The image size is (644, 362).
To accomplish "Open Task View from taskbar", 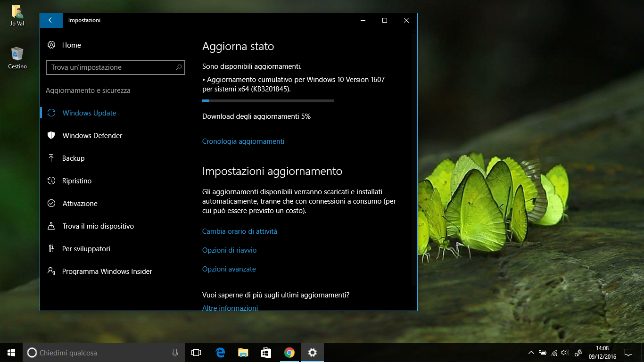I will (196, 353).
